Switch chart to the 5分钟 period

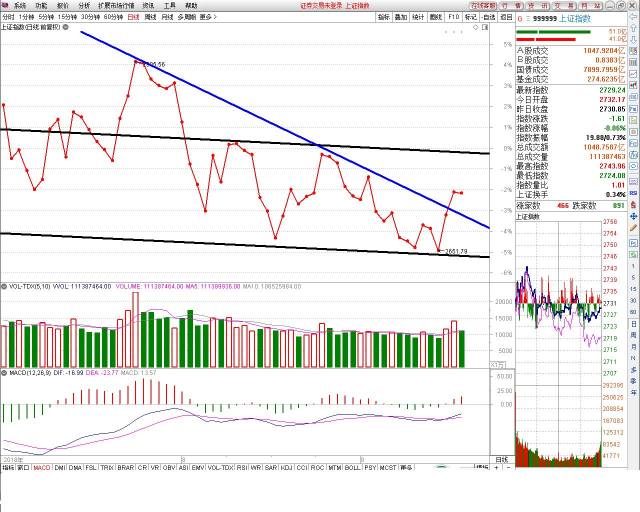(x=46, y=17)
